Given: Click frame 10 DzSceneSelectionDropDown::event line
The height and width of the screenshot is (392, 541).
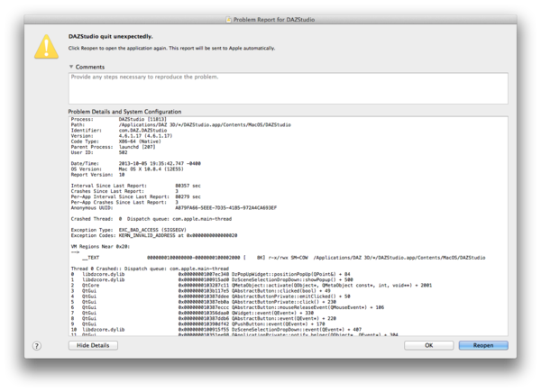Looking at the screenshot, I should (216, 329).
